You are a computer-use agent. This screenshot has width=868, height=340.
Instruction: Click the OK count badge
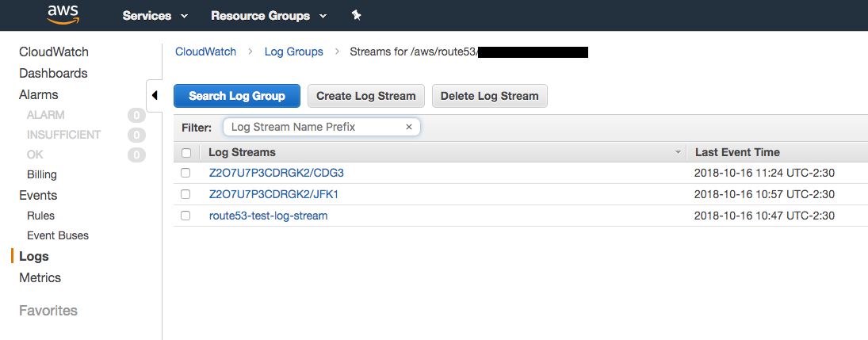click(x=136, y=155)
